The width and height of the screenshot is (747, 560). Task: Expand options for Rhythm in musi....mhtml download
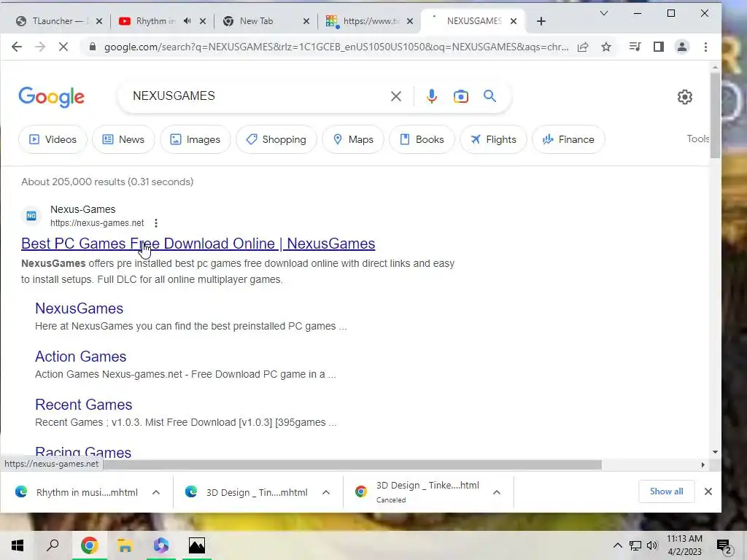pyautogui.click(x=156, y=492)
